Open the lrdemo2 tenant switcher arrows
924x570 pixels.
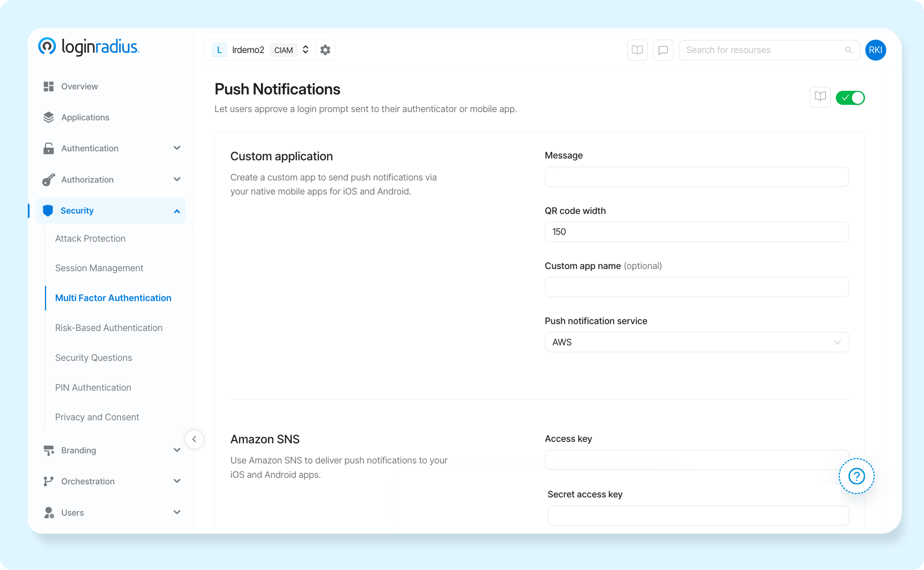(x=305, y=50)
